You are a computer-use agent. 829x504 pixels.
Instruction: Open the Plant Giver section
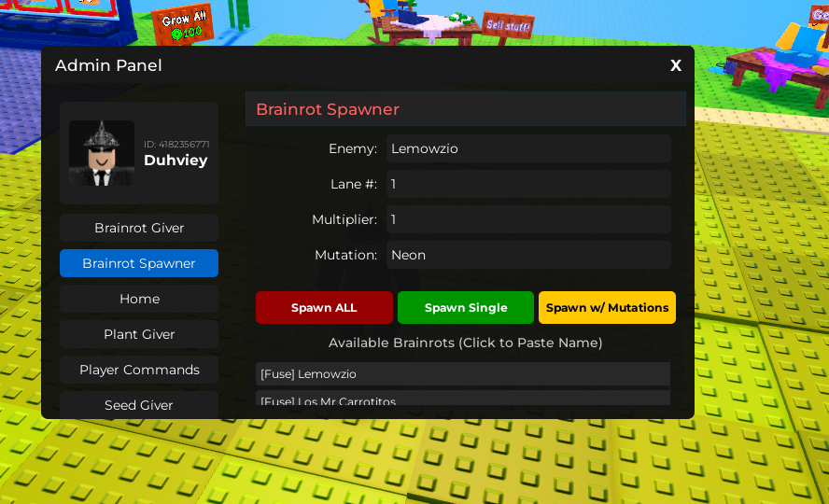click(139, 334)
